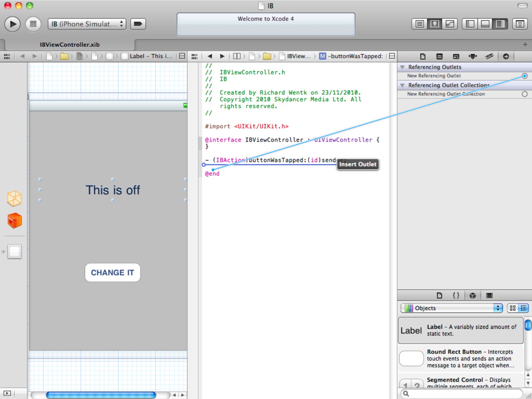532x399 pixels.
Task: Show the Connections inspector
Action: coord(506,56)
